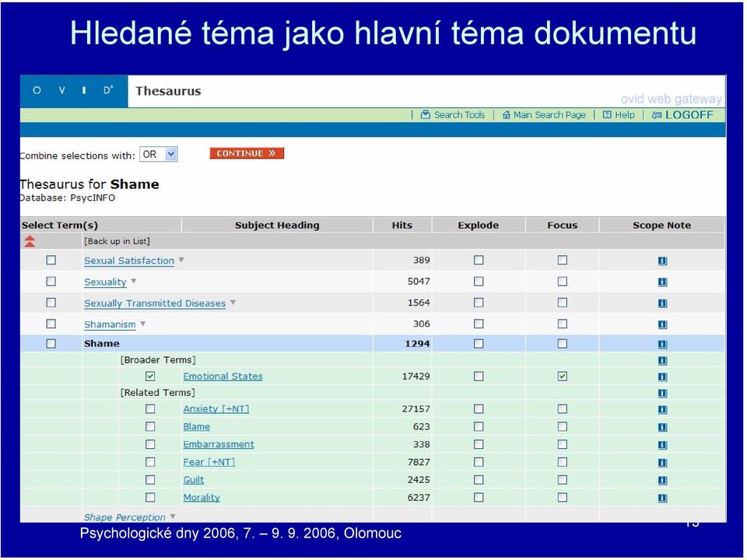
Task: Open scope note for Morality
Action: pyautogui.click(x=662, y=498)
